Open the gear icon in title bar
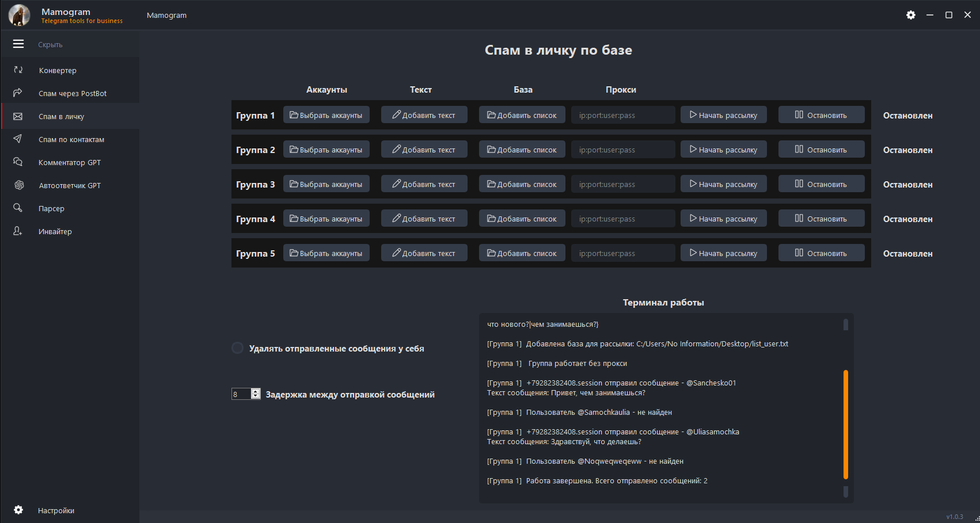 [910, 15]
